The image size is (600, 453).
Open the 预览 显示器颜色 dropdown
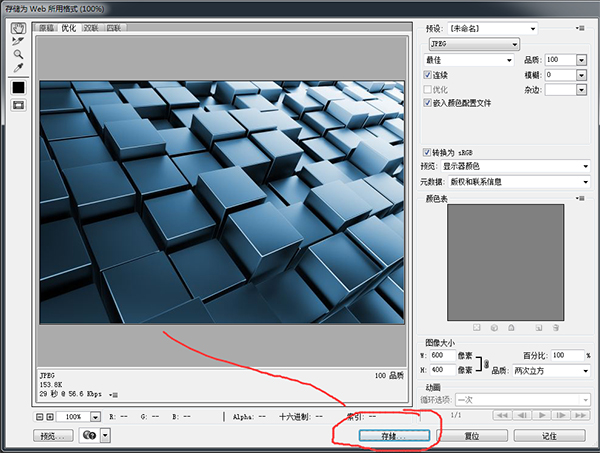(515, 166)
